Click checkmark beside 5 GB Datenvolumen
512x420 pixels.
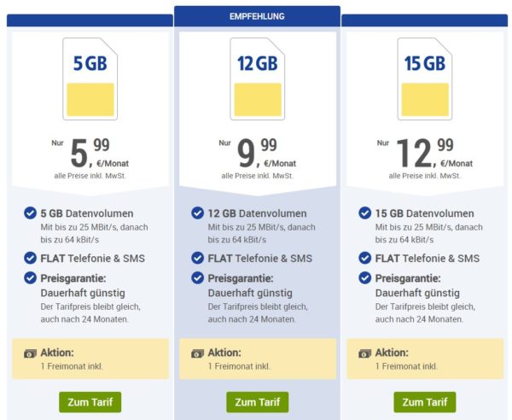[x=30, y=213]
